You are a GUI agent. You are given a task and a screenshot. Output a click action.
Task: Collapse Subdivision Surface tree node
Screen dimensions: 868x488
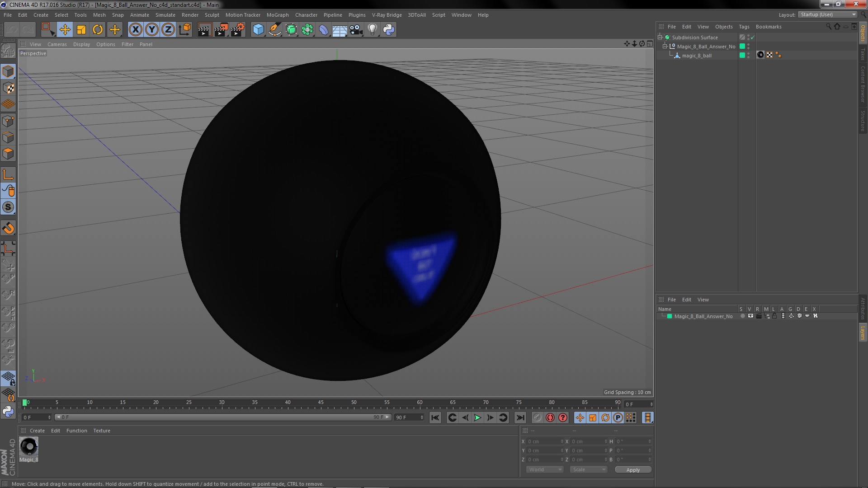(x=660, y=38)
